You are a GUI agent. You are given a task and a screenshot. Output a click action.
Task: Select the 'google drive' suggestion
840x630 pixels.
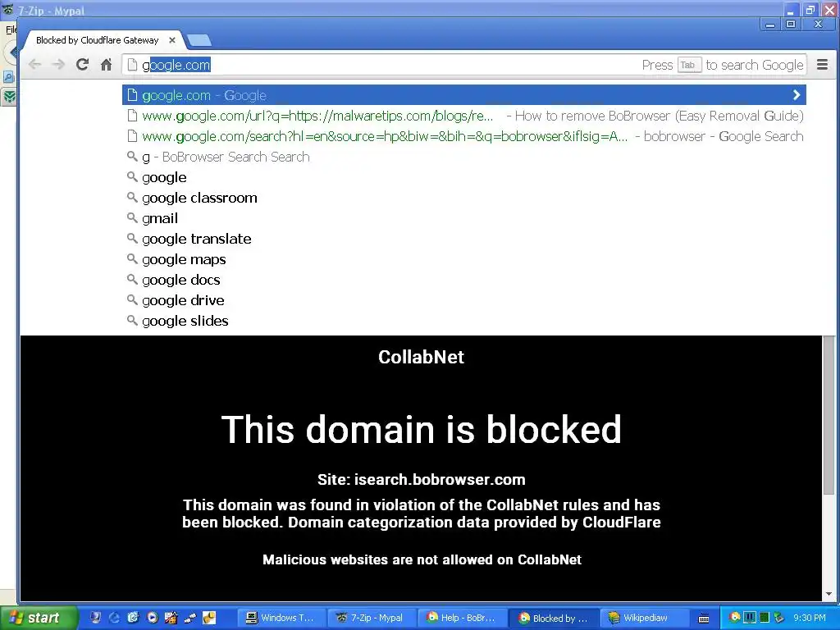pyautogui.click(x=464, y=300)
